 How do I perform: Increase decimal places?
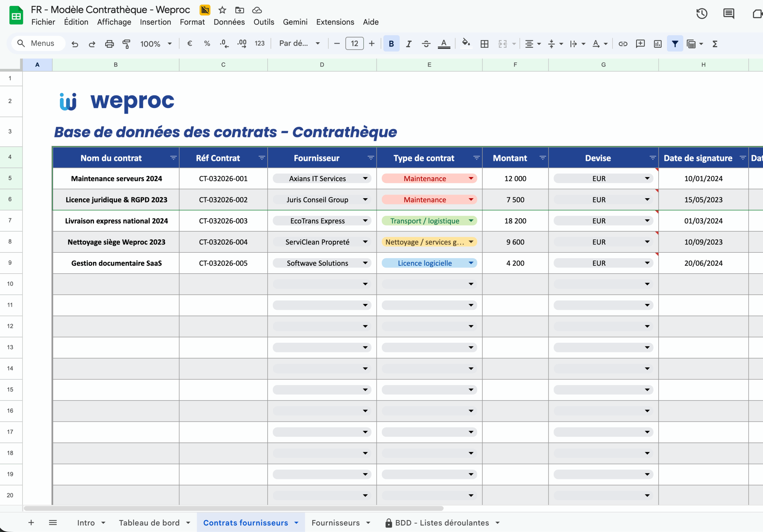(x=242, y=44)
